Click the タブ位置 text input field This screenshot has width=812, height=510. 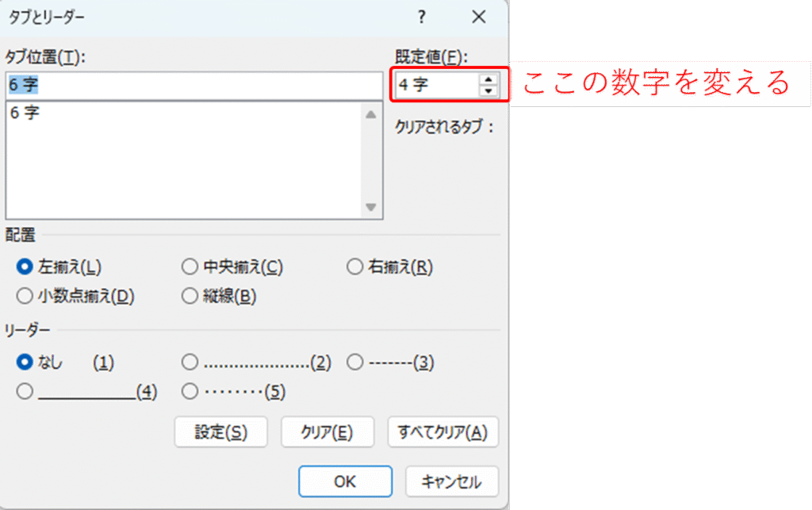(x=193, y=85)
